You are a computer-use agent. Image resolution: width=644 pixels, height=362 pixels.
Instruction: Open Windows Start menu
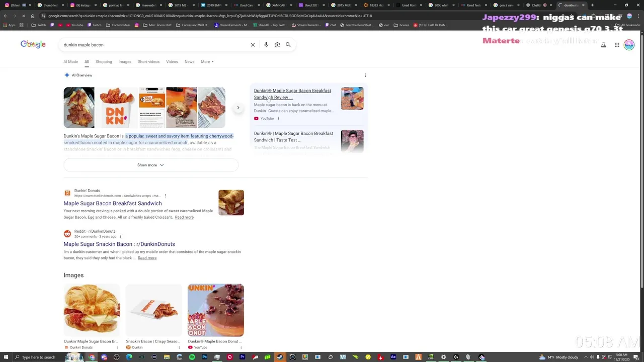pos(5,357)
